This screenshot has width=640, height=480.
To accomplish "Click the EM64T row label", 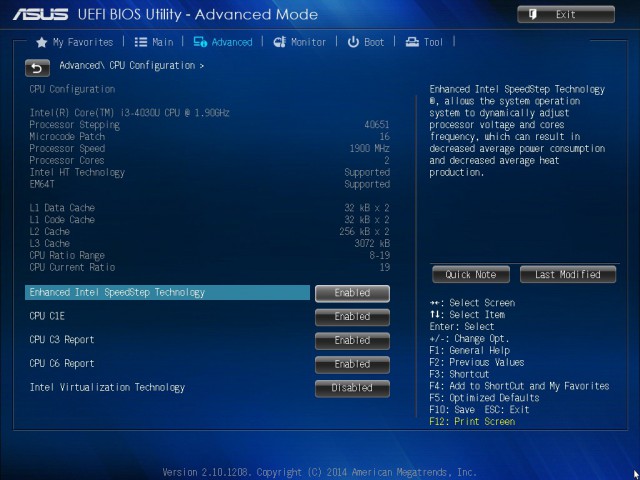I will [42, 184].
